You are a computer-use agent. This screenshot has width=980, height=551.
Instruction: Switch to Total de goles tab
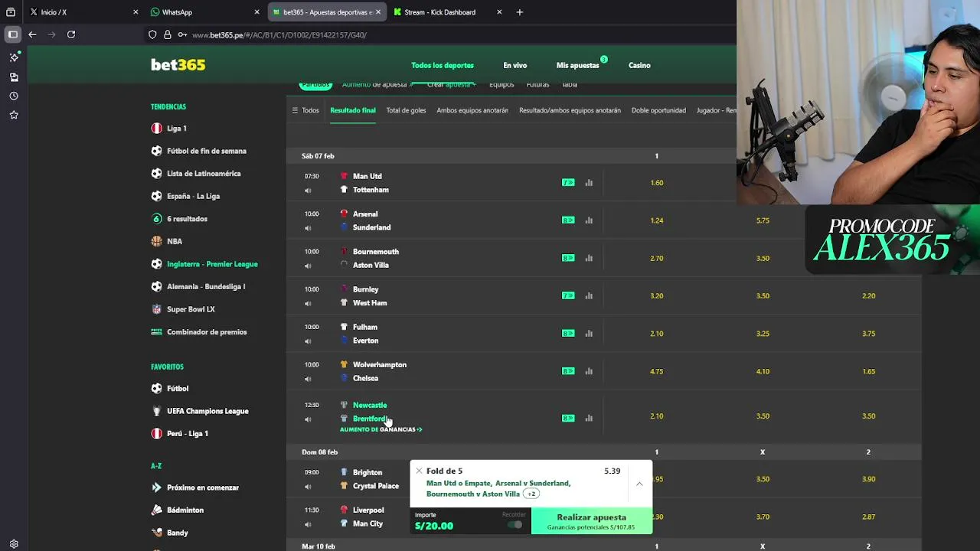point(406,110)
